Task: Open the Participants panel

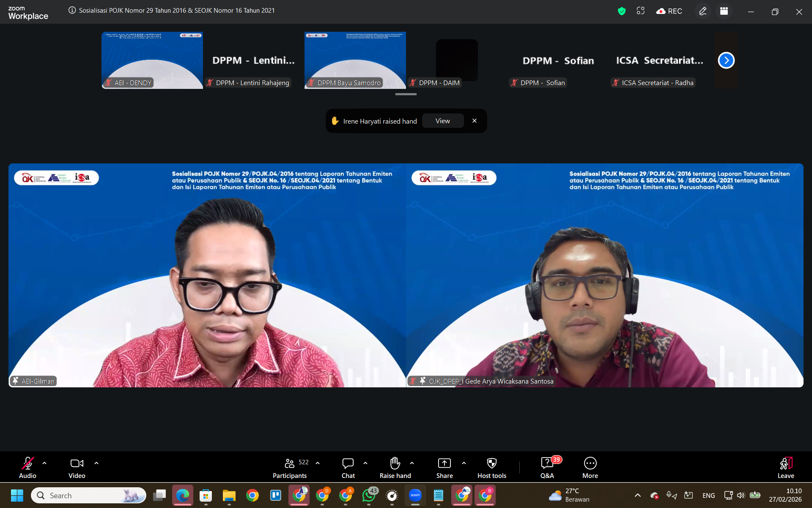Action: pos(290,467)
